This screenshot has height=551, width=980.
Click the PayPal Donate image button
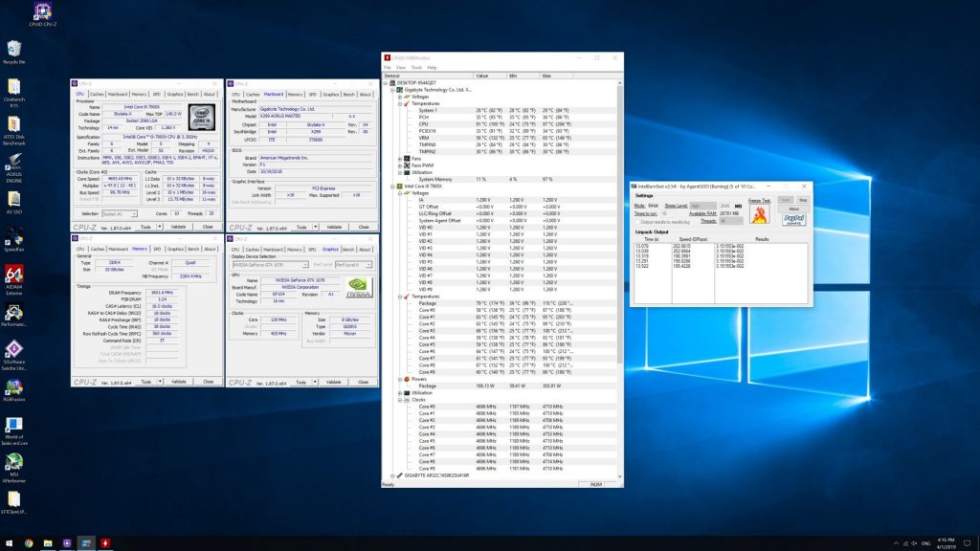793,219
